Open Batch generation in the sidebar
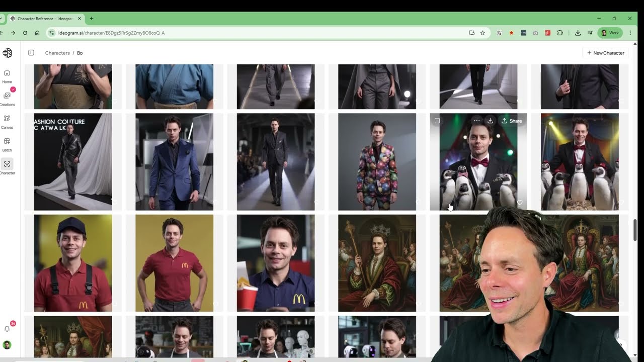644x362 pixels. point(7,144)
